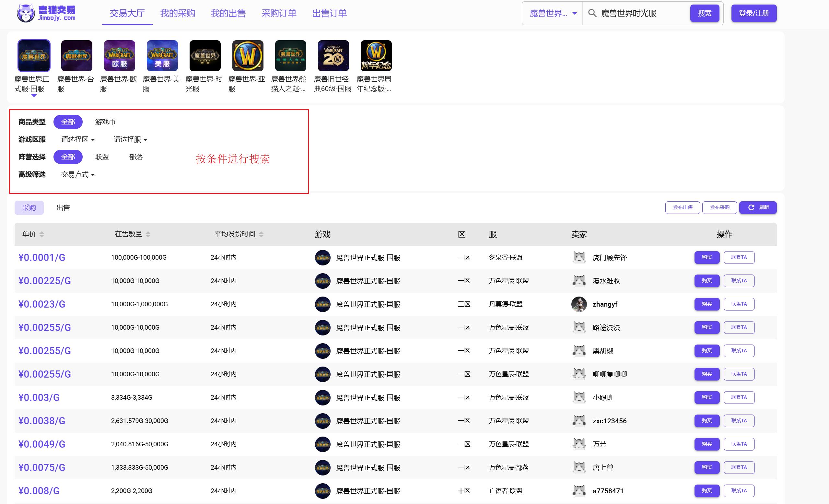Click the Jimaojy cat logo
Image resolution: width=829 pixels, height=504 pixels.
click(x=26, y=14)
